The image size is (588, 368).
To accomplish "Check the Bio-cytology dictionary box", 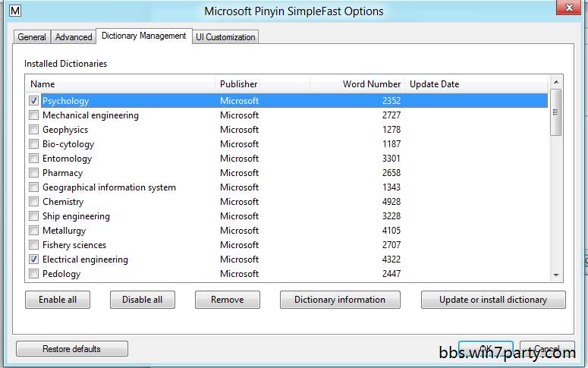I will [33, 143].
